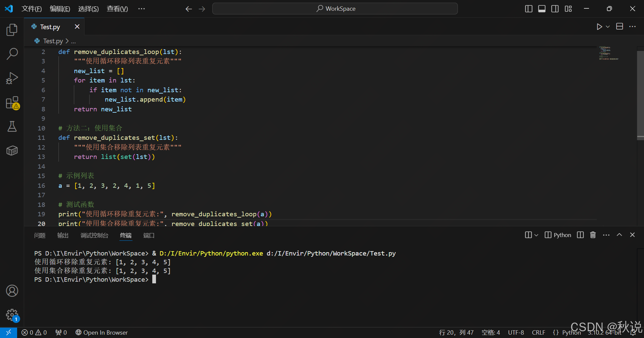Click the code minimap preview
This screenshot has width=644, height=338.
tap(608, 53)
